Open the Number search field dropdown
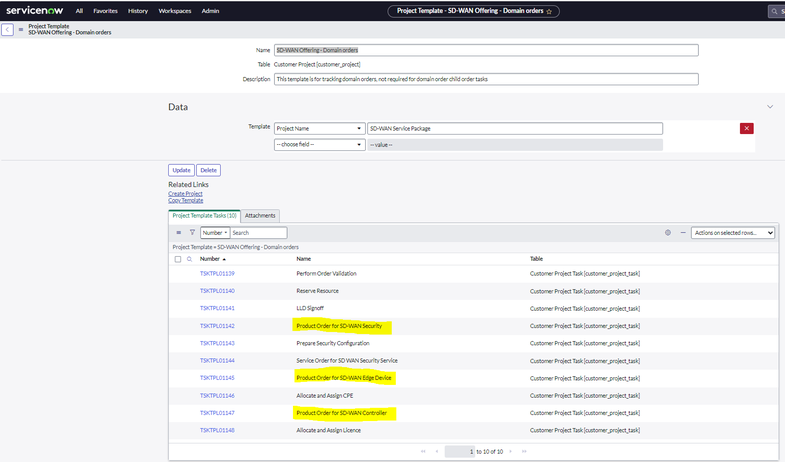The height and width of the screenshot is (462, 785). coord(215,233)
